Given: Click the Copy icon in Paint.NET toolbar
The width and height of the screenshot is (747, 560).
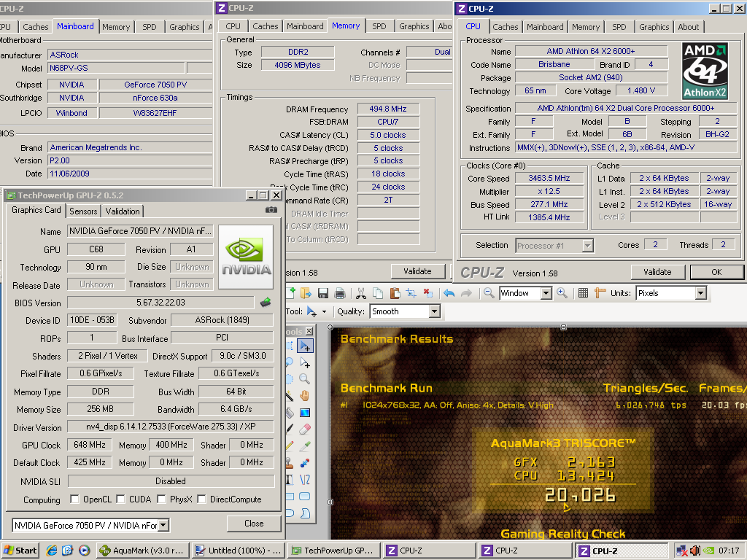Looking at the screenshot, I should click(378, 293).
